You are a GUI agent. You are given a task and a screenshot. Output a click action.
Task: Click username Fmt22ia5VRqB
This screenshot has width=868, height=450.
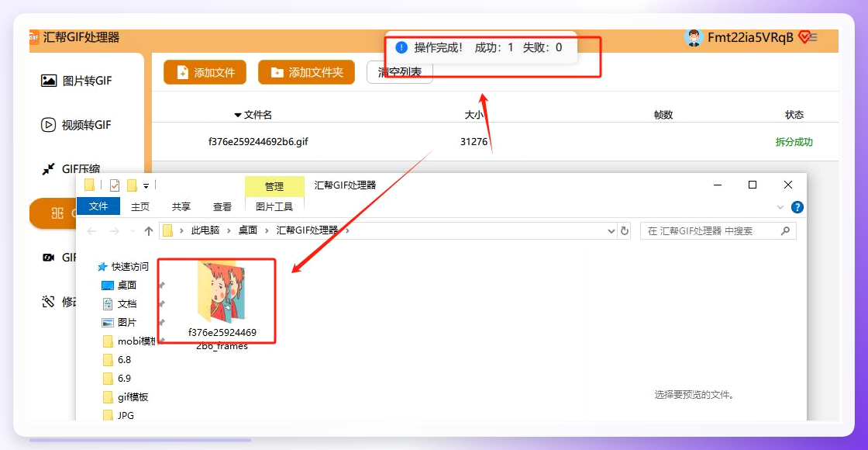point(751,38)
